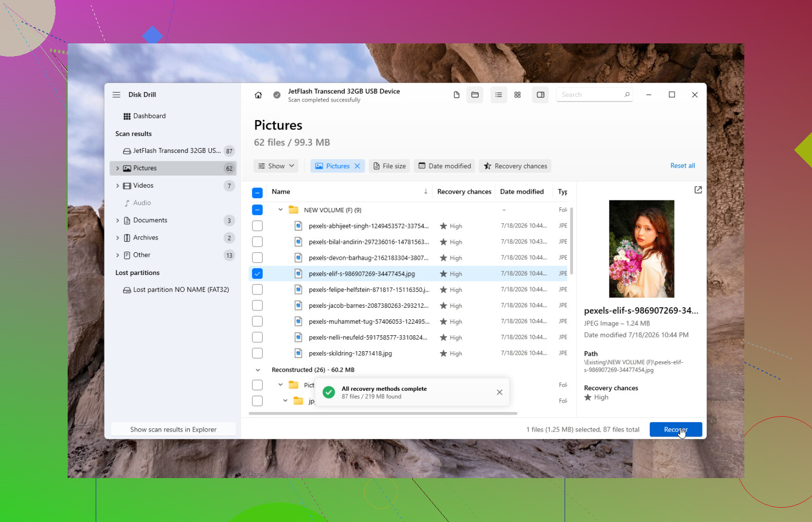Sort by Date modified column header
Image resolution: width=812 pixels, height=522 pixels.
[522, 191]
